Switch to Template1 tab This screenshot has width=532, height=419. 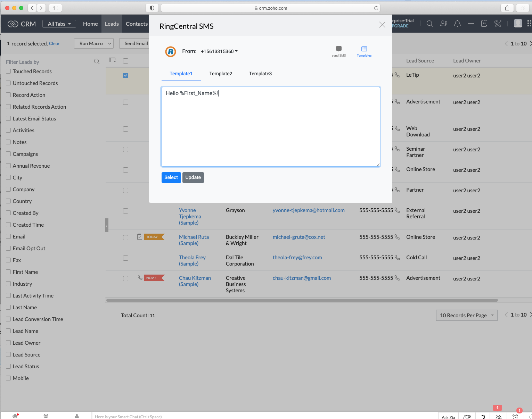coord(181,74)
